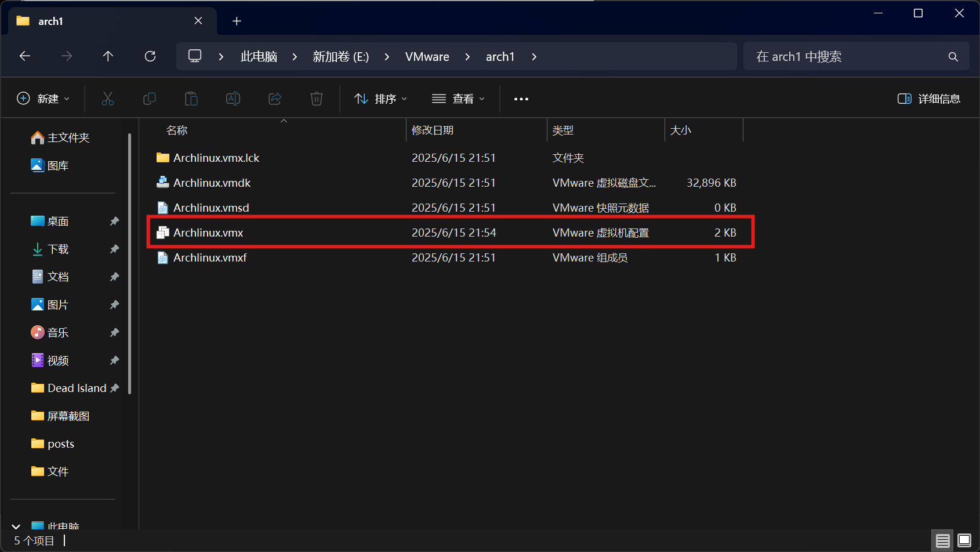Refresh the current folder view
The image size is (980, 552).
tap(150, 56)
